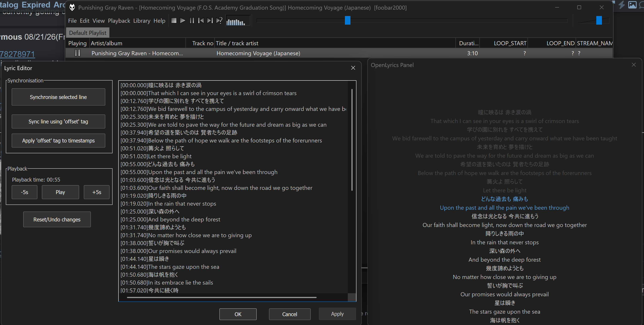Click Sync line using 'offset' tag
644x325 pixels.
(x=58, y=121)
